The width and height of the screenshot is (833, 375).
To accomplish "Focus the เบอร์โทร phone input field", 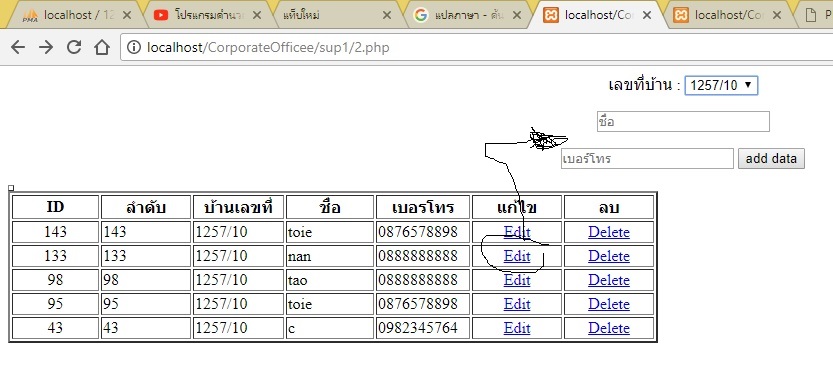I will [x=647, y=159].
